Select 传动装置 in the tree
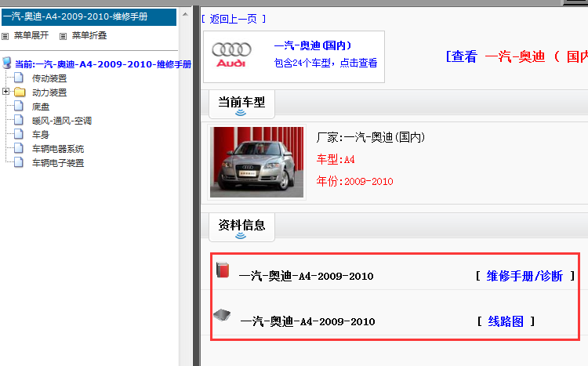The width and height of the screenshot is (588, 366). (x=49, y=78)
